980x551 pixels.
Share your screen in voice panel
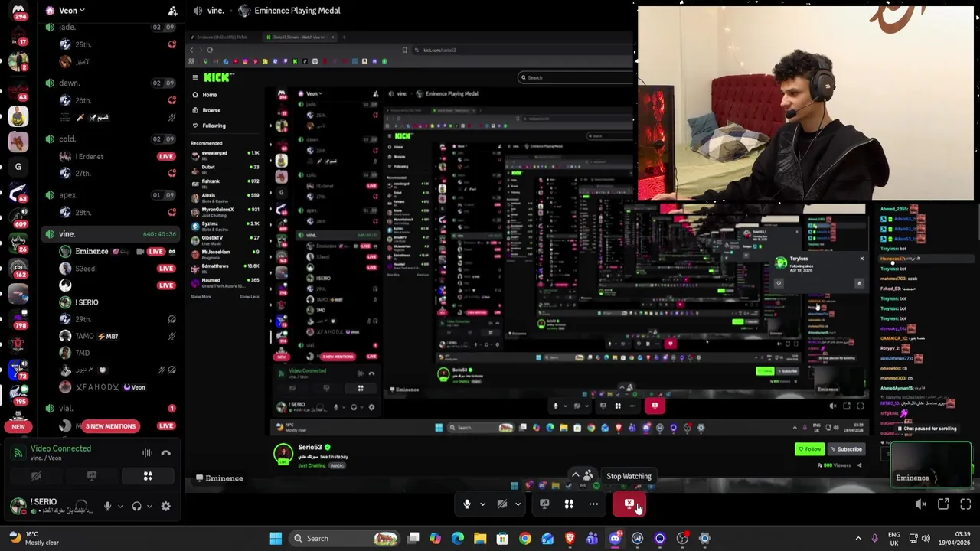point(92,476)
